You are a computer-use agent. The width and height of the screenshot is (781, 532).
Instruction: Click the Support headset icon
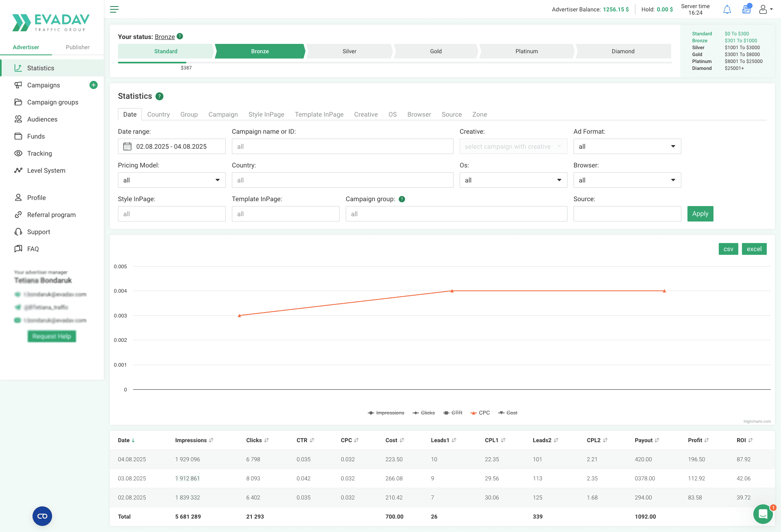(18, 232)
